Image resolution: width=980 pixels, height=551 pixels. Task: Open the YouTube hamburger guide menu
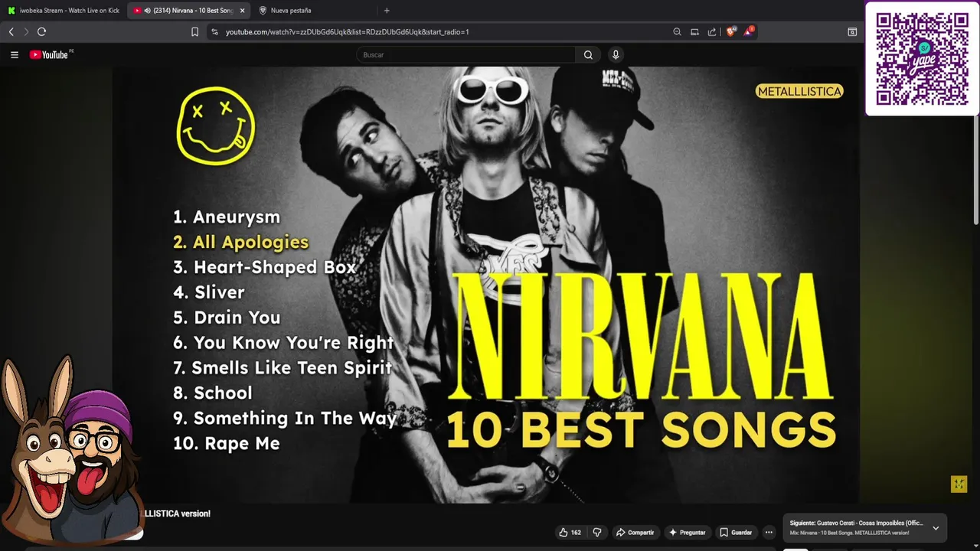[15, 54]
